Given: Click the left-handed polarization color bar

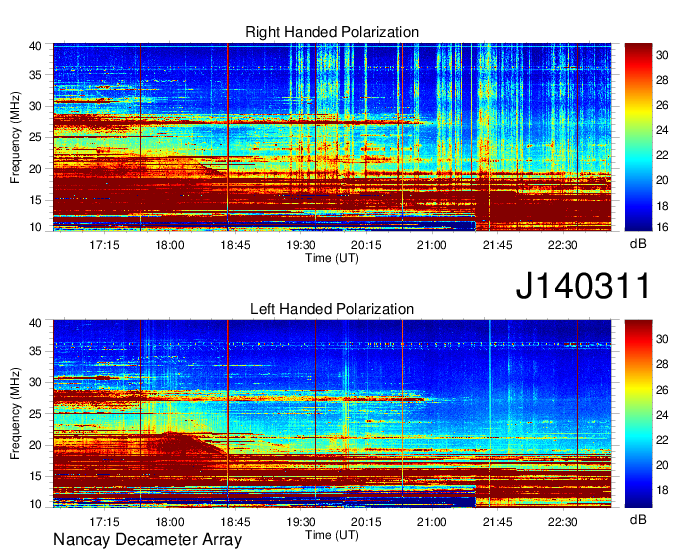Looking at the screenshot, I should tap(638, 414).
